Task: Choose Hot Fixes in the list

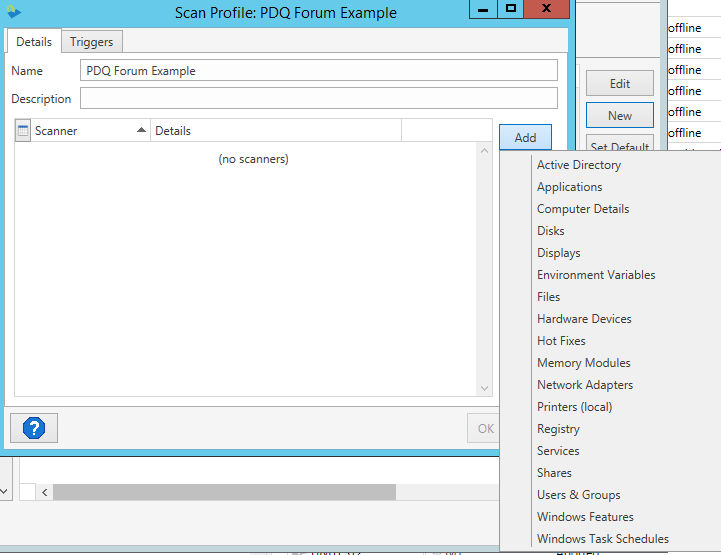Action: click(561, 341)
